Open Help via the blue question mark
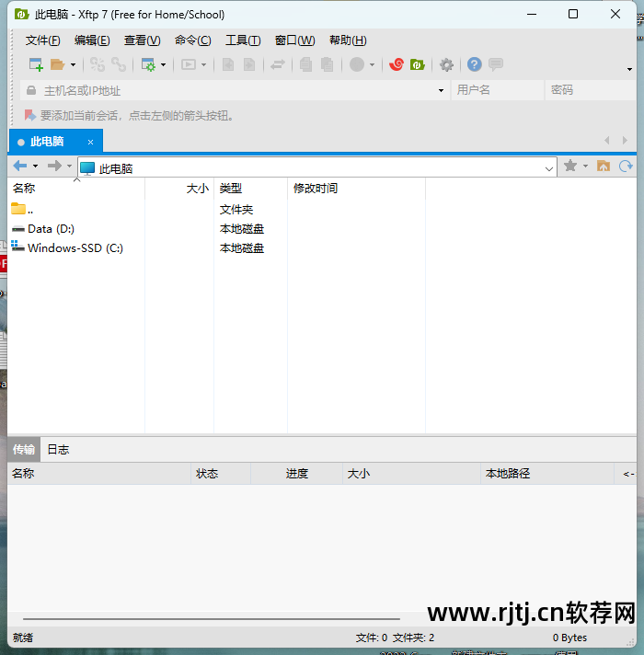This screenshot has width=644, height=655. [x=475, y=64]
